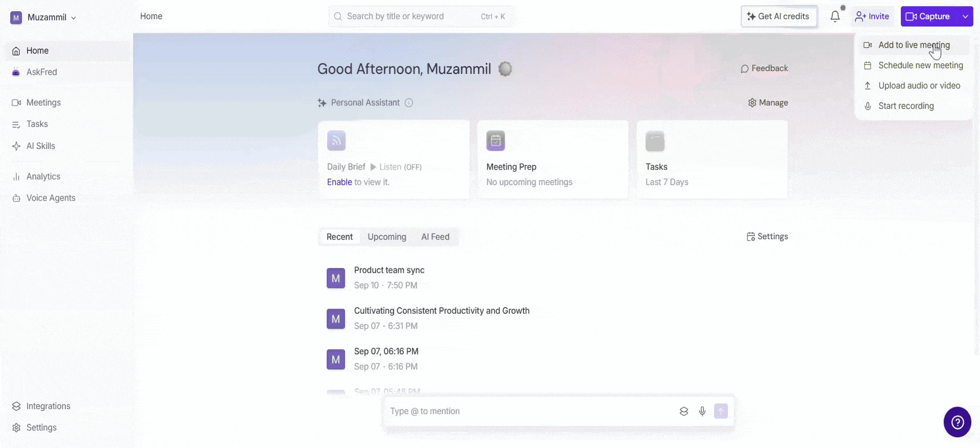Open AI Skills in the sidebar
The image size is (980, 448).
67,146
